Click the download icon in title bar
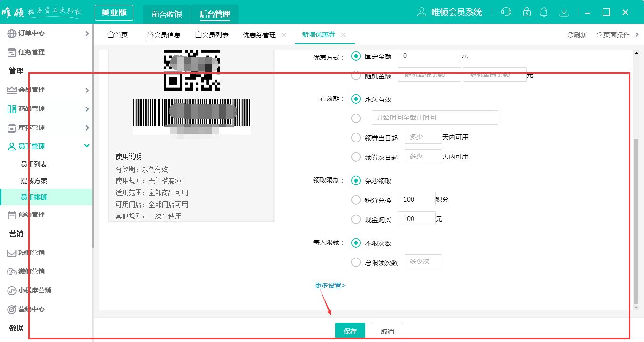The width and height of the screenshot is (644, 342). [x=563, y=12]
